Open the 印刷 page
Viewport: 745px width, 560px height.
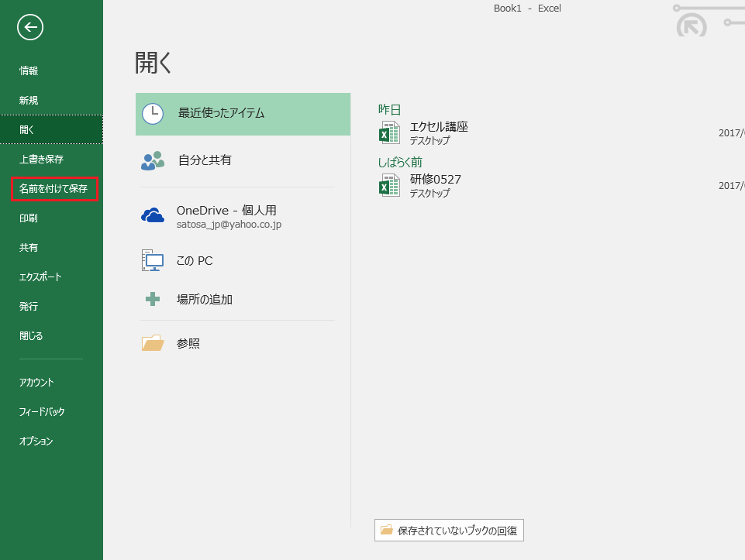coord(51,218)
